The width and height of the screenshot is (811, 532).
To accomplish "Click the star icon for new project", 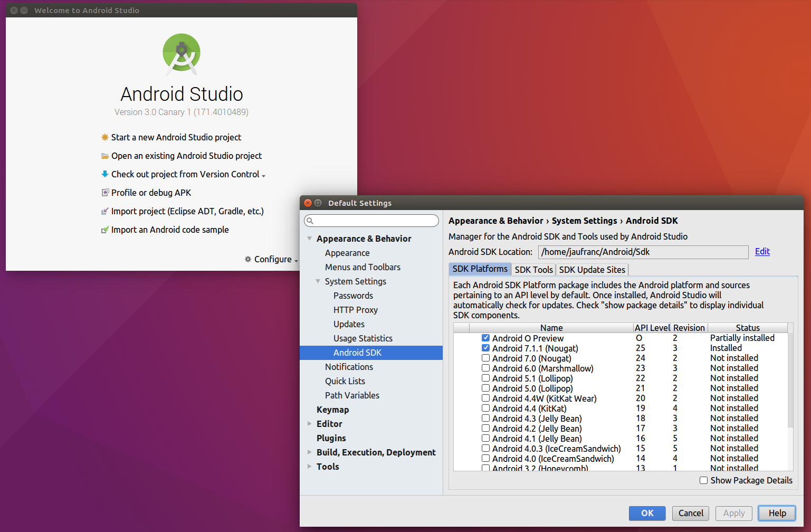I will [105, 137].
